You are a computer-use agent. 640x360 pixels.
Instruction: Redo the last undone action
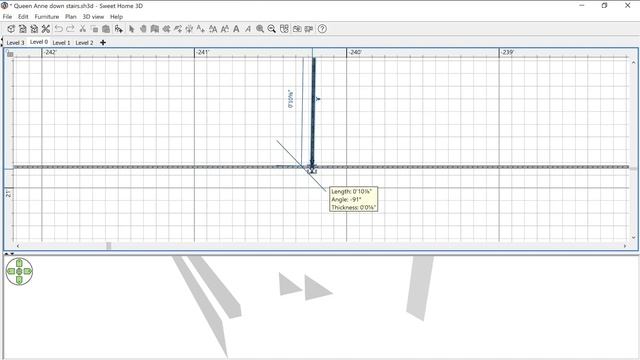point(70,29)
